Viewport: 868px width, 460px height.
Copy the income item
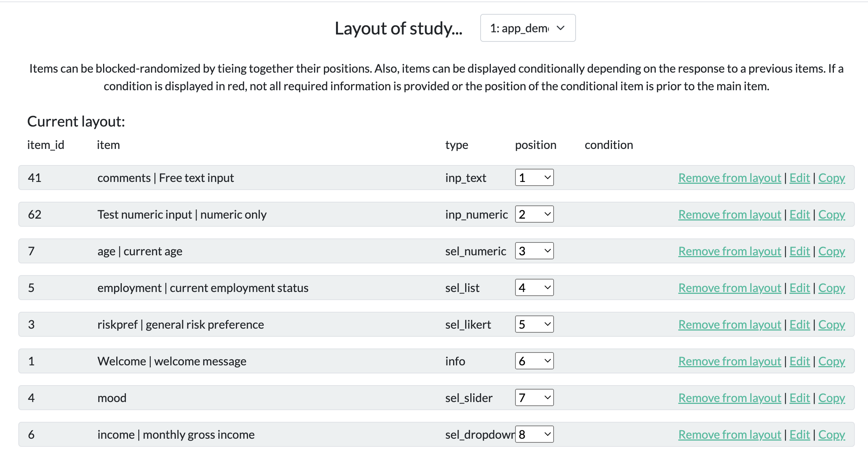click(x=832, y=435)
